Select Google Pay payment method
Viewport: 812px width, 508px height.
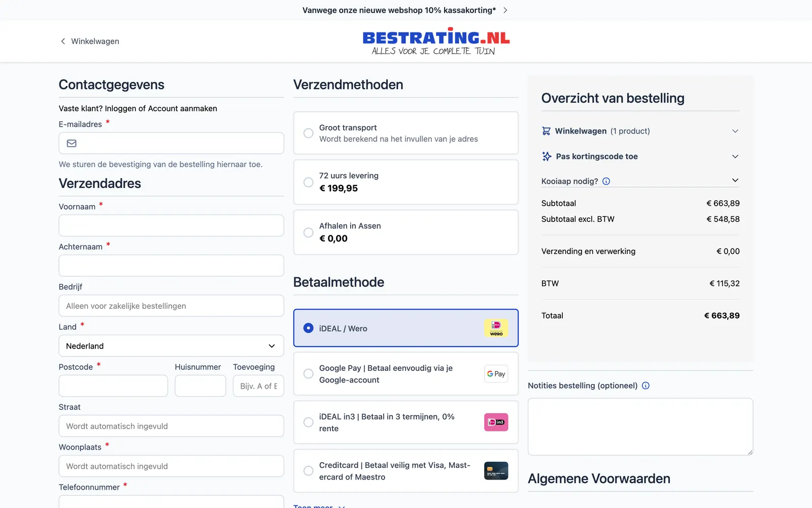tap(406, 374)
